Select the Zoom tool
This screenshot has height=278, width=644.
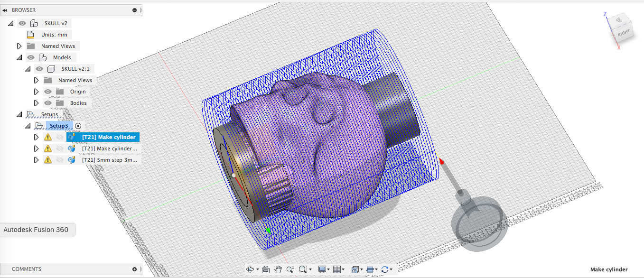click(x=291, y=269)
